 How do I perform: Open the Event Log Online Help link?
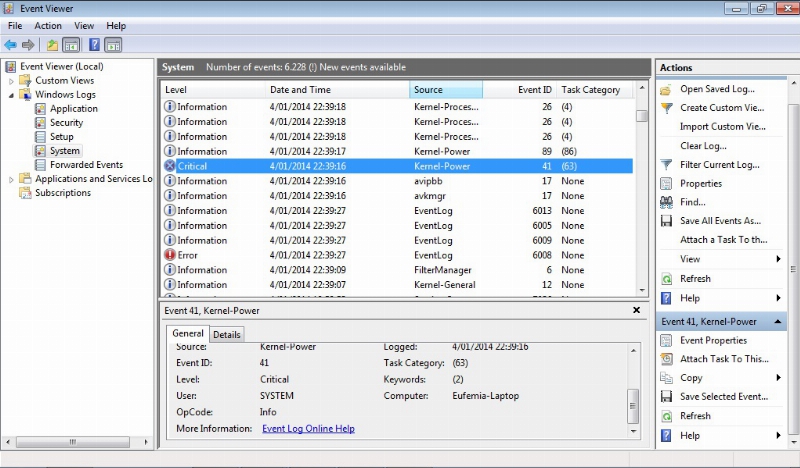(308, 429)
